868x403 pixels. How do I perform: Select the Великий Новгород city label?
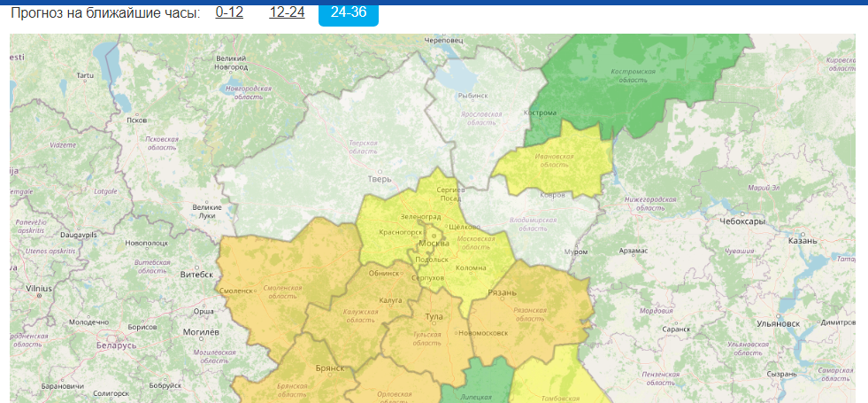pyautogui.click(x=232, y=63)
